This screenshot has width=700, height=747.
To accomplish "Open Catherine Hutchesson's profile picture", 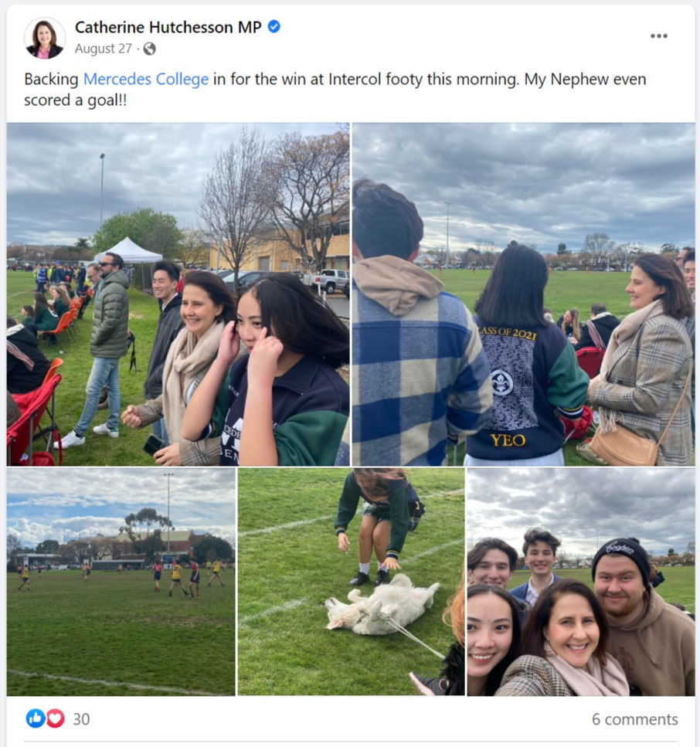I will point(45,38).
